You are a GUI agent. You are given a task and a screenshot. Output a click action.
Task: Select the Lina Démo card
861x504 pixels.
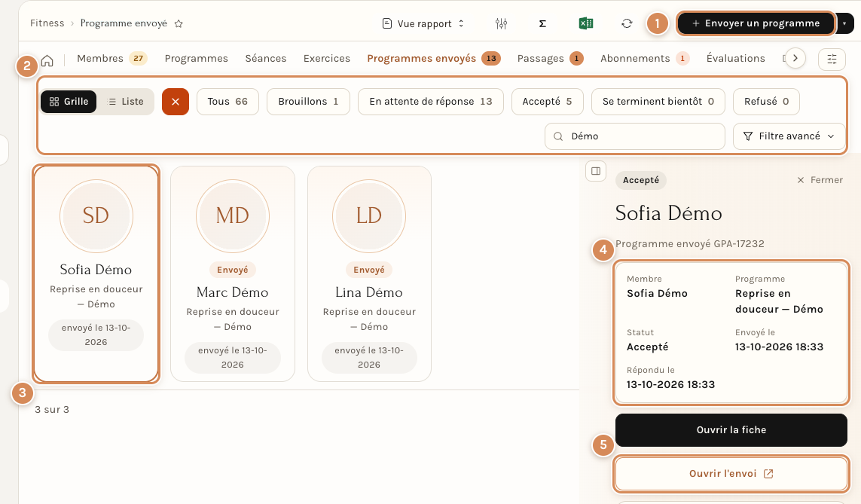click(x=369, y=273)
